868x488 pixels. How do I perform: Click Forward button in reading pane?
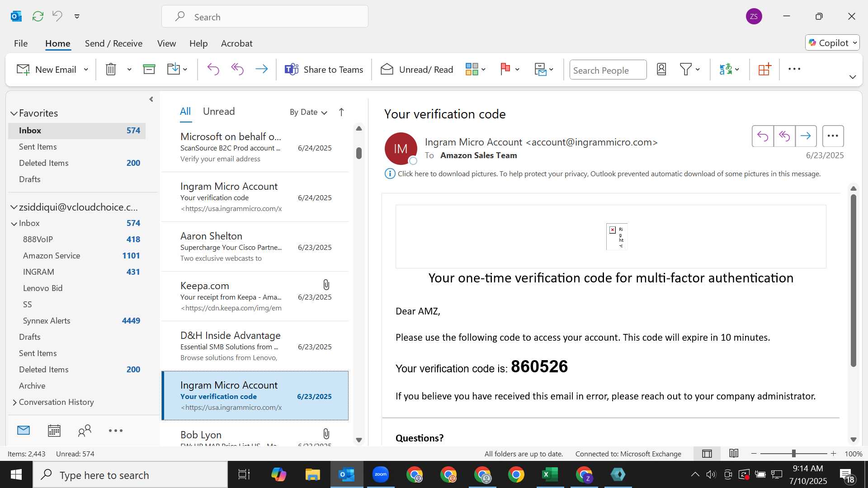coord(806,136)
